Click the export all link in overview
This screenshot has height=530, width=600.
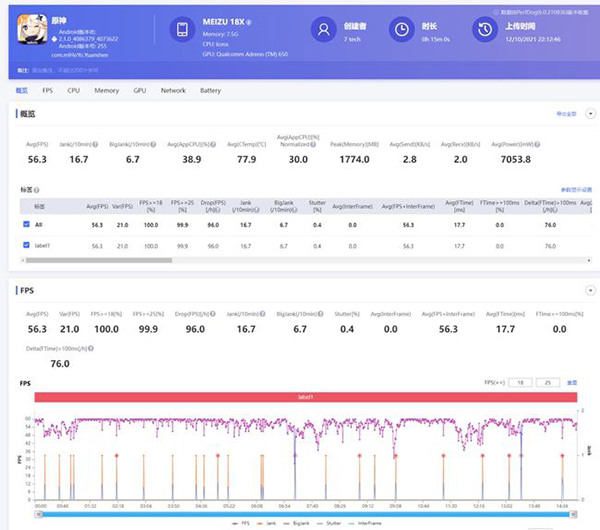[x=566, y=114]
